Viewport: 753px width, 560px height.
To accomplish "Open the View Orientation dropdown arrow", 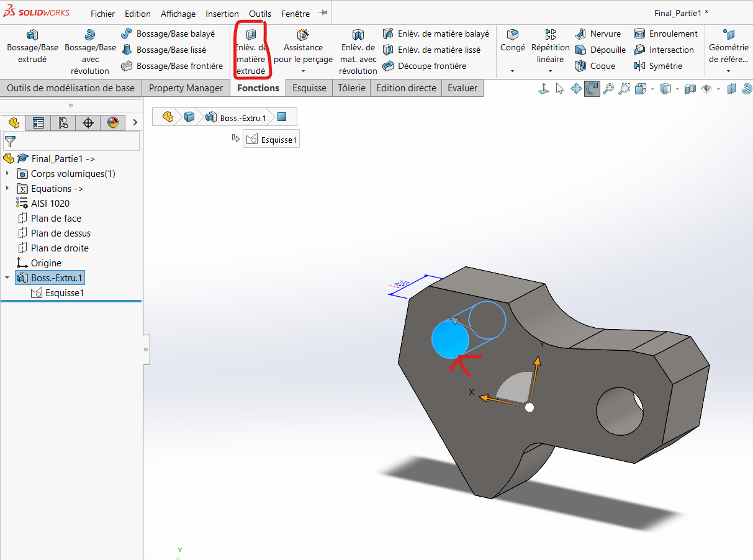I will tap(652, 89).
